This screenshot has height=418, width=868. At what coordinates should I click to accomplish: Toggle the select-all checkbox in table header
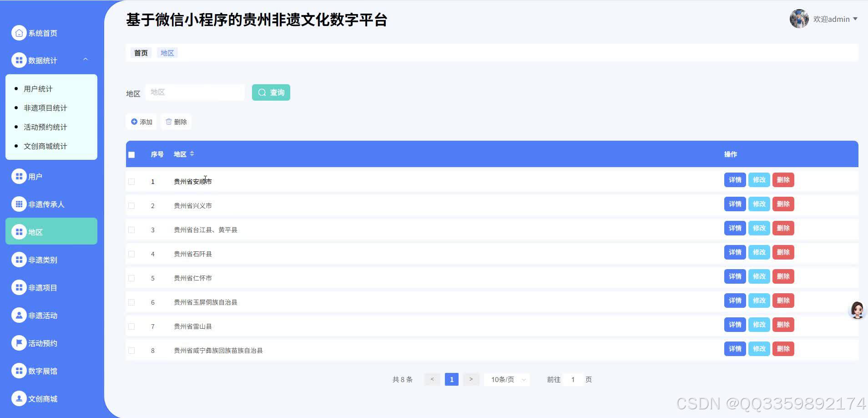pyautogui.click(x=131, y=154)
